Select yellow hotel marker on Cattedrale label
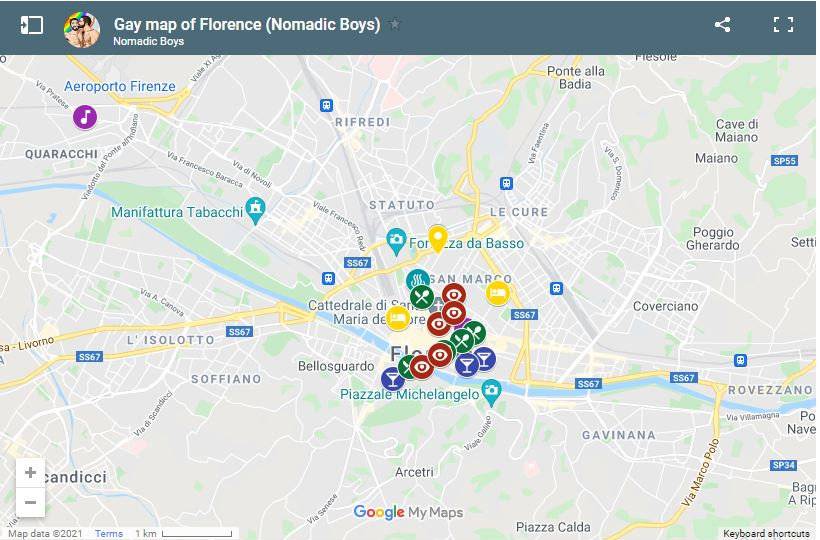 (397, 318)
